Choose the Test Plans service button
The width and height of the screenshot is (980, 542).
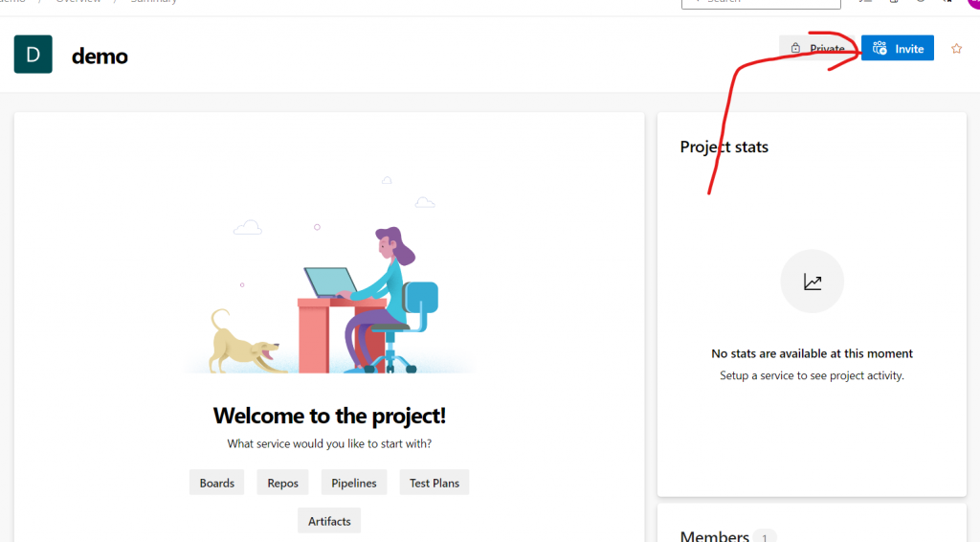(434, 483)
